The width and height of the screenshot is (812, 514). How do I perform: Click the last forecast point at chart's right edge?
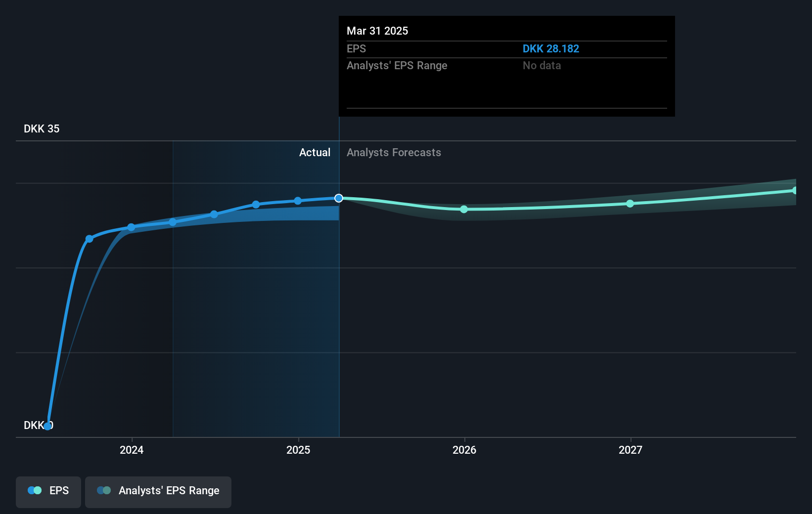795,190
